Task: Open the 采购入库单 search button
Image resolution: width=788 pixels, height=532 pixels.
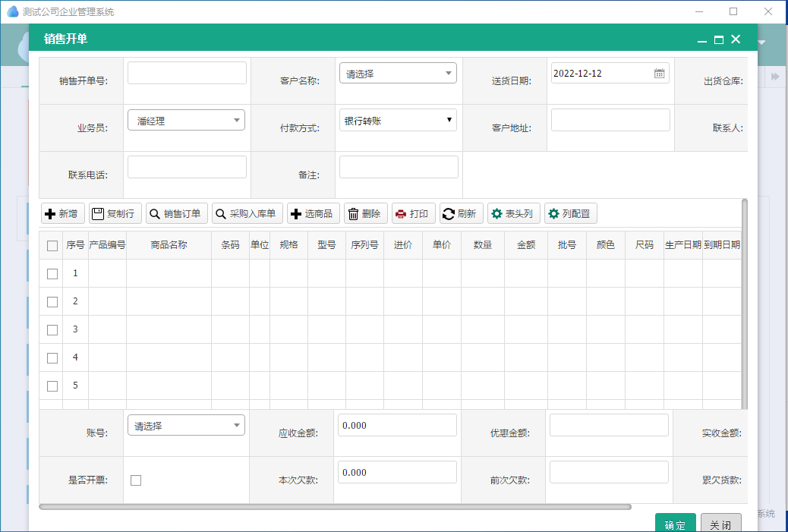Action: pos(247,213)
